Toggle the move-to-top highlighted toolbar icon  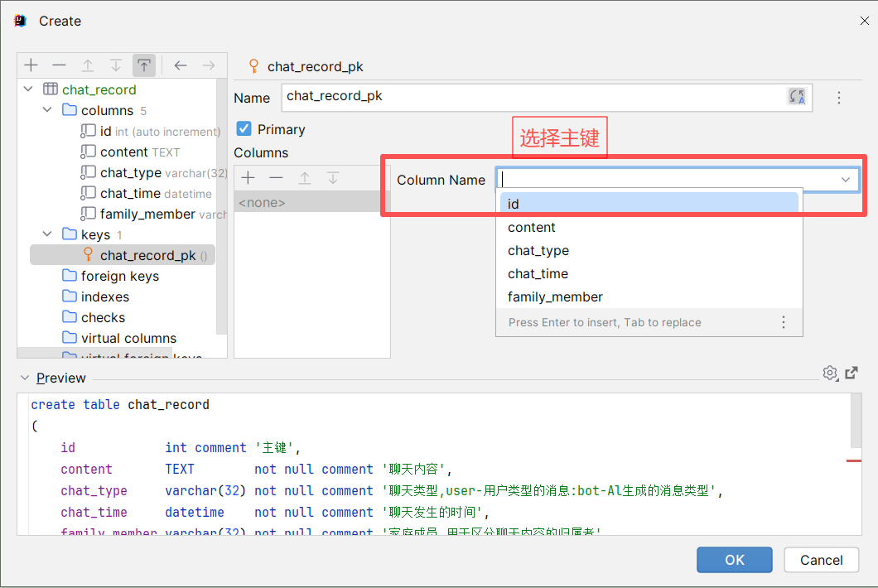(x=144, y=65)
